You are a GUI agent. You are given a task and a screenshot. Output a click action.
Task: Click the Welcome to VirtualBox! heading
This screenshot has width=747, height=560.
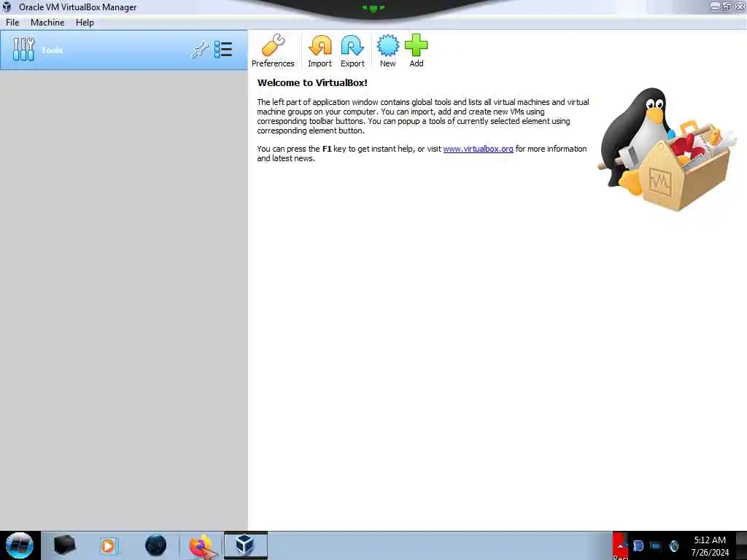[x=312, y=83]
